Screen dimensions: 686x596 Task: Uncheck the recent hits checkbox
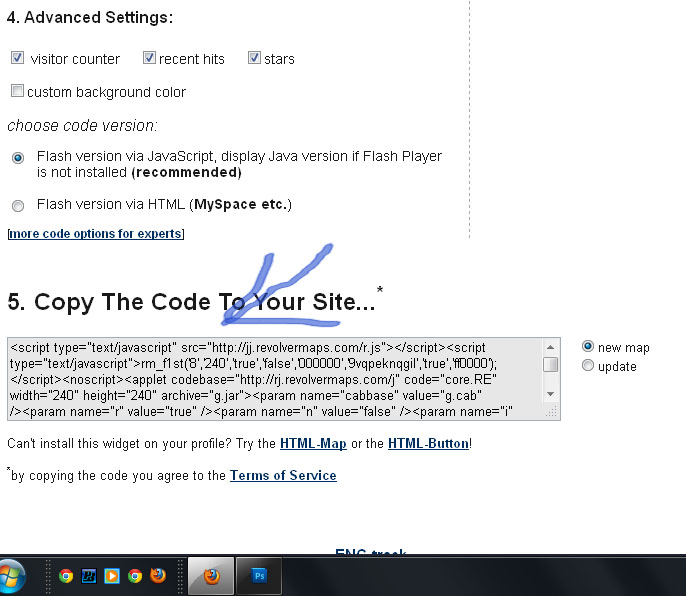click(149, 58)
